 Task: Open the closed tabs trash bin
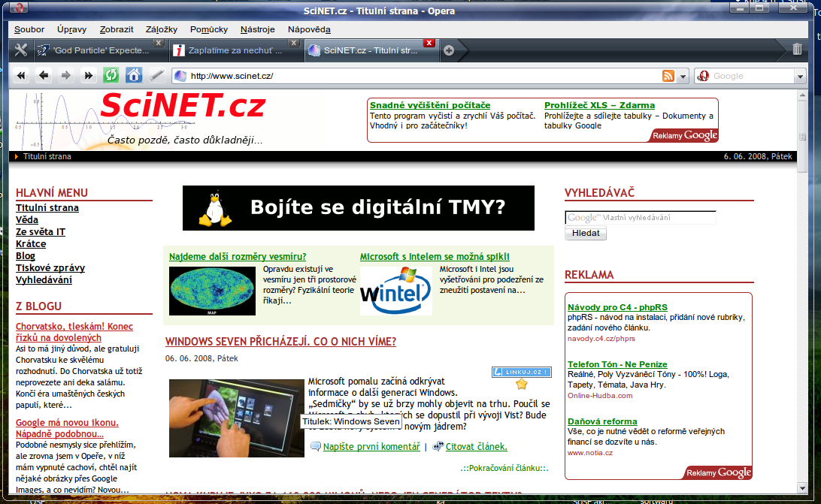click(797, 49)
